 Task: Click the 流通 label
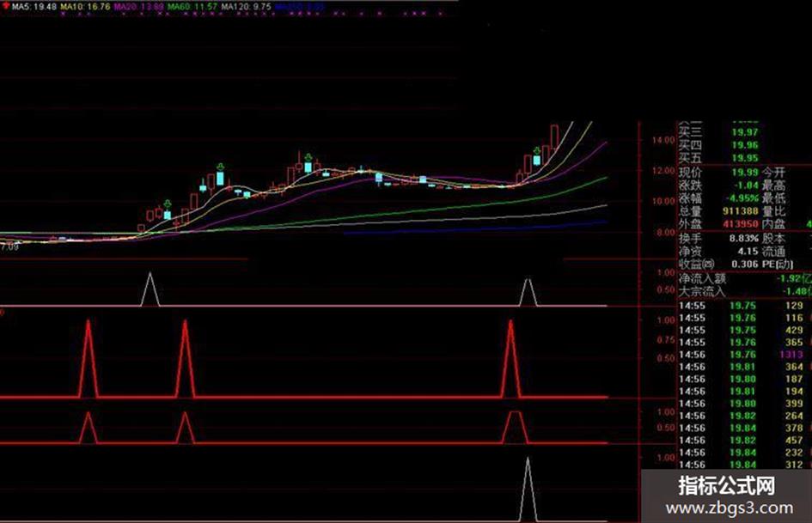tap(773, 251)
